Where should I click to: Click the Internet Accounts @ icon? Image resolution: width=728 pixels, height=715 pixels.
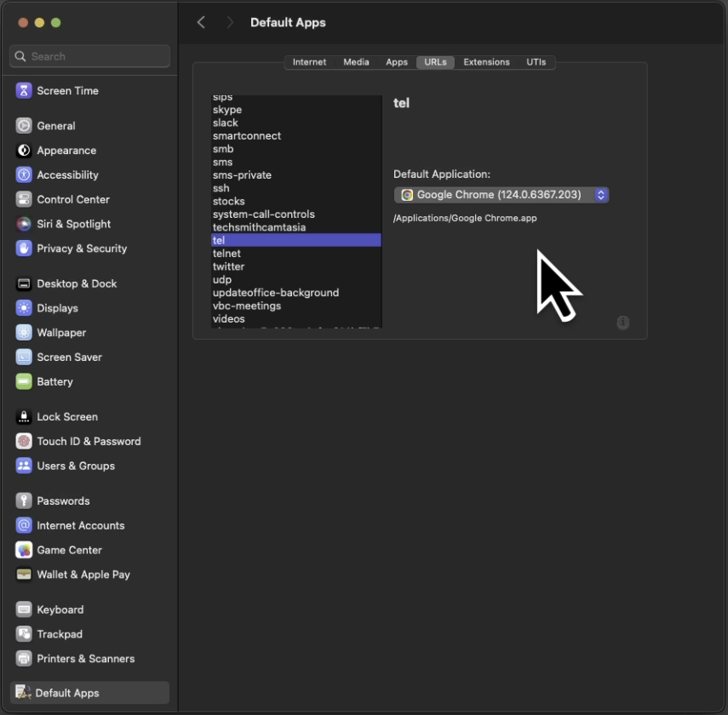click(x=24, y=525)
